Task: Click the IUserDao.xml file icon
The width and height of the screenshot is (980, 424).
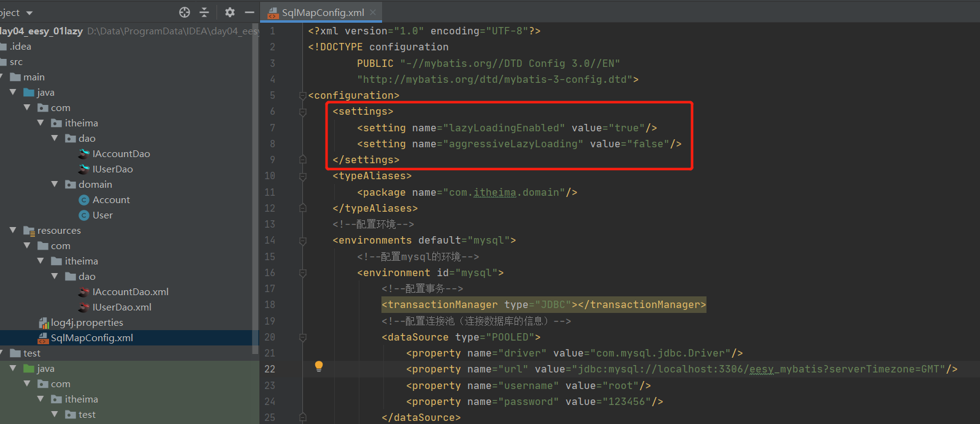Action: (85, 307)
